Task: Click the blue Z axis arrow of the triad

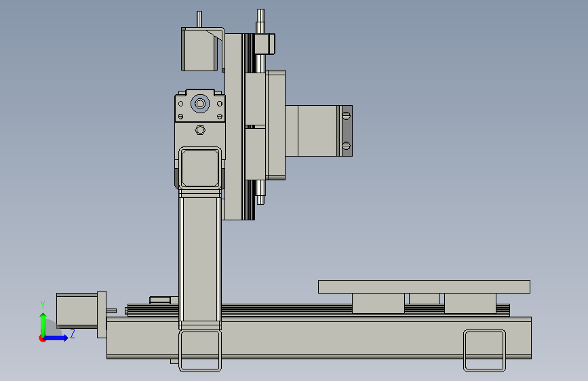Action: coord(56,338)
